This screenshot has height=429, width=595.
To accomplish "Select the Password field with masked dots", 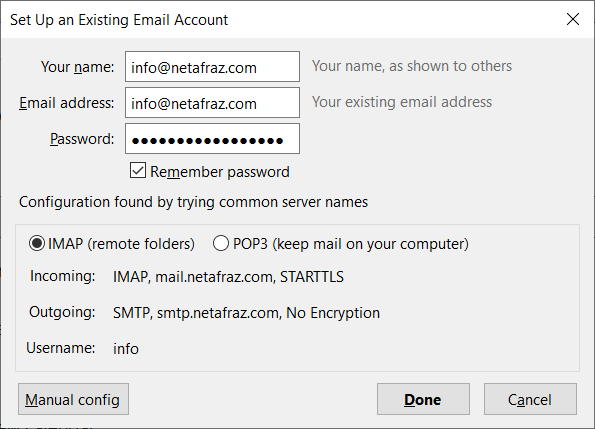I will (x=212, y=139).
